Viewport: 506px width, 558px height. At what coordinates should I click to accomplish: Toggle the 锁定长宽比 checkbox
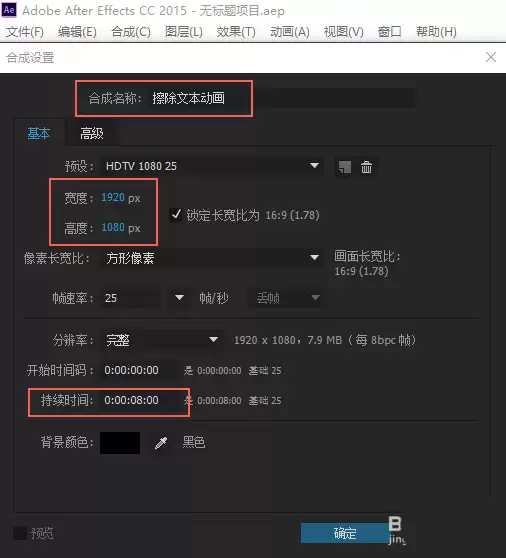[x=176, y=215]
